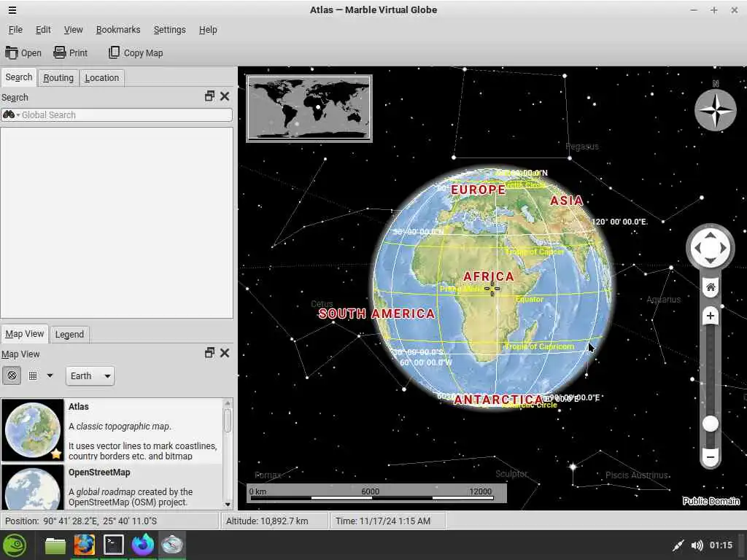This screenshot has width=747, height=560.
Task: Open the Help menu
Action: click(x=208, y=29)
